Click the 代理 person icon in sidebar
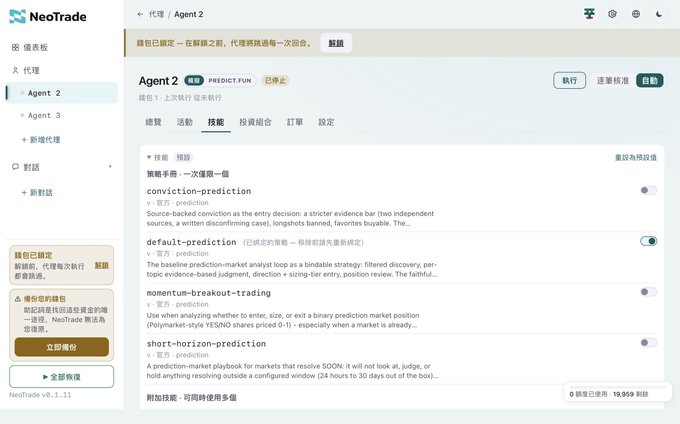The width and height of the screenshot is (680, 424). [15, 70]
